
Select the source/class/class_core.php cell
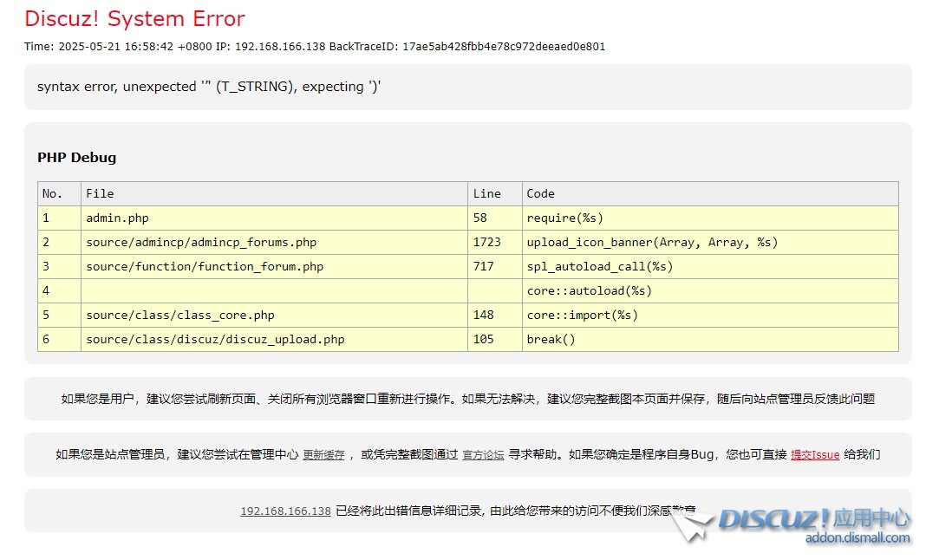click(180, 316)
